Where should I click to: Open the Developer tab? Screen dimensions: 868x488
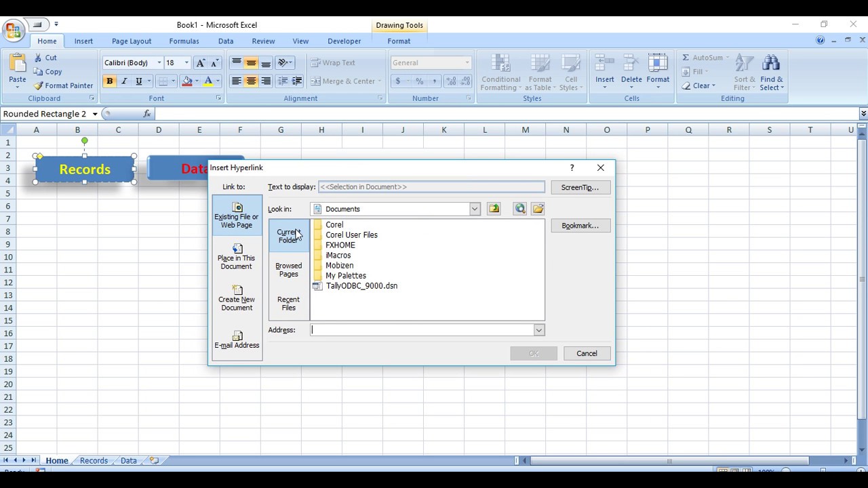(344, 41)
